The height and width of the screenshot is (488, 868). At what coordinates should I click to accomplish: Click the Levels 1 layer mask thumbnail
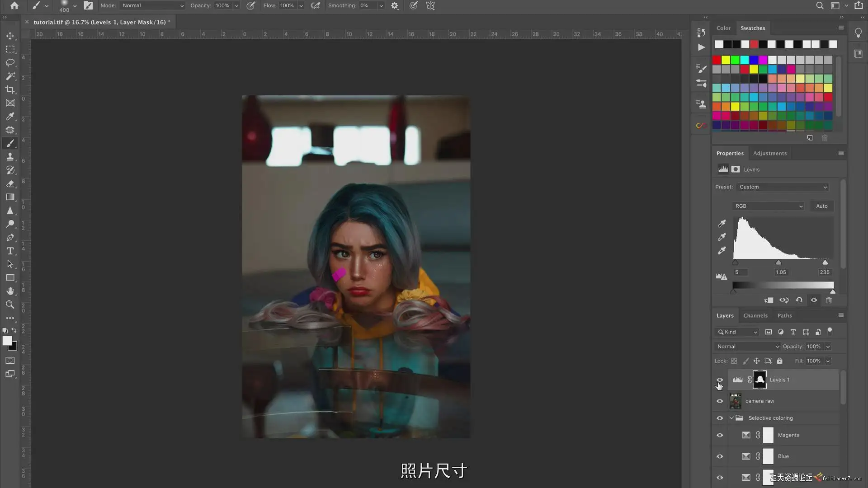pos(759,380)
